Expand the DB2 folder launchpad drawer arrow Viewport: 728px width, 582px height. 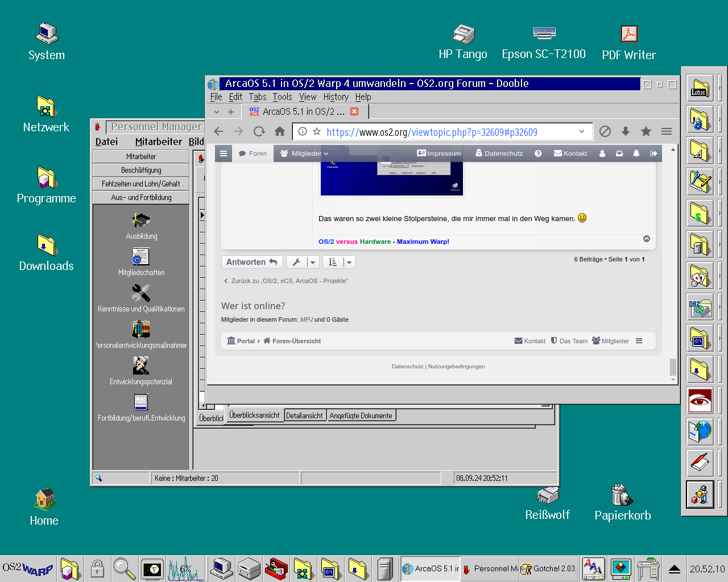pos(720,307)
